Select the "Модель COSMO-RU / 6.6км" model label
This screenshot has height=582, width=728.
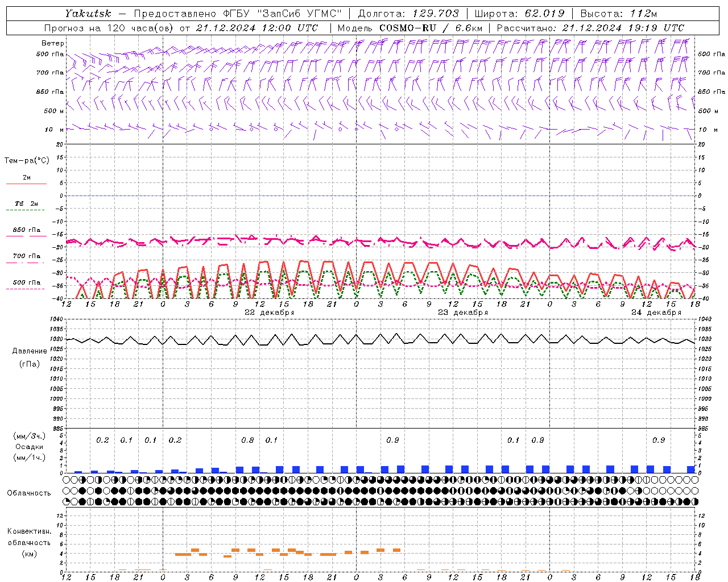coord(410,28)
